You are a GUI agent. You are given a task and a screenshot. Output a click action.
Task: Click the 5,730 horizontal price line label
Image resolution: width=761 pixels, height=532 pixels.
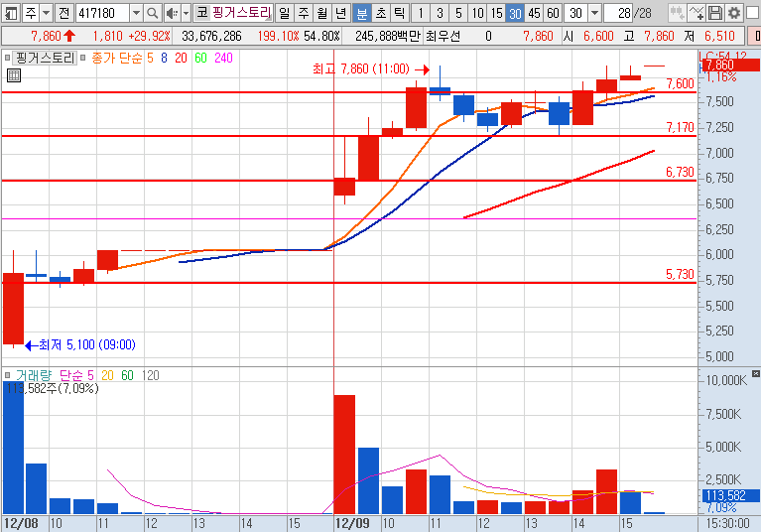[x=680, y=274]
